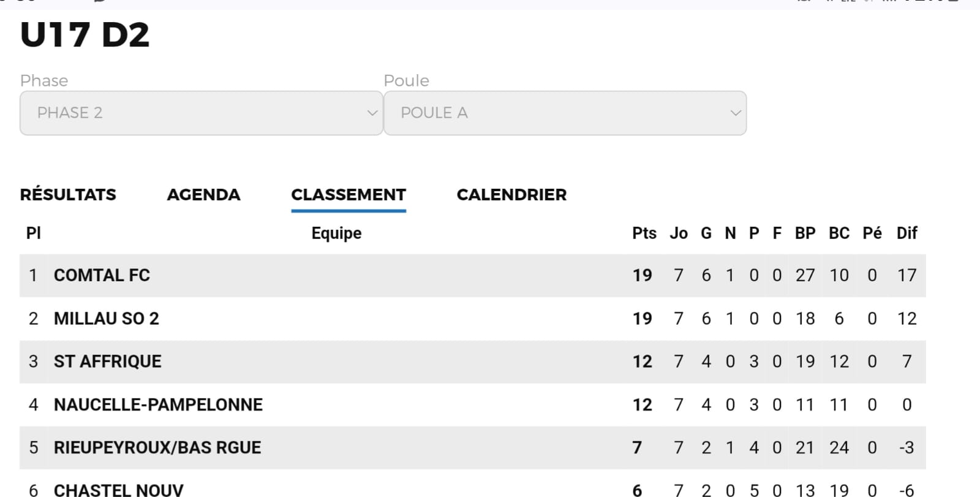Click the chevron arrow in Phase selector
The height and width of the screenshot is (497, 980).
pos(372,113)
